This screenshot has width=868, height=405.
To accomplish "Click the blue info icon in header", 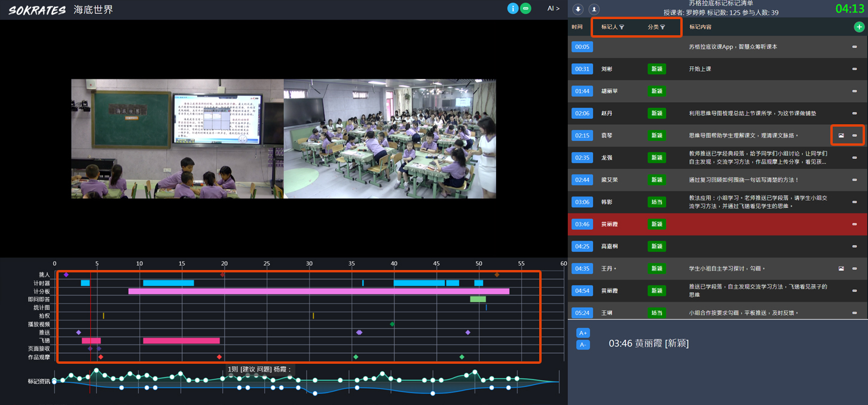I will pyautogui.click(x=512, y=8).
